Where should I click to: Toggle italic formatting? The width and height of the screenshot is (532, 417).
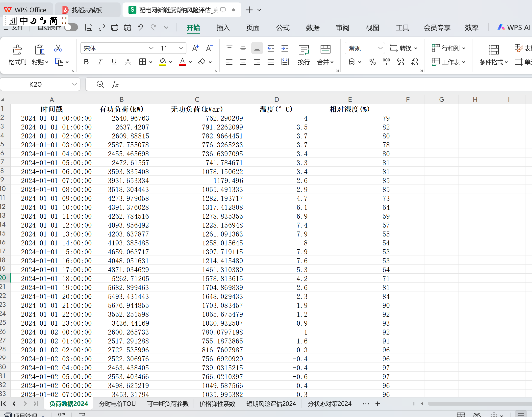point(100,62)
